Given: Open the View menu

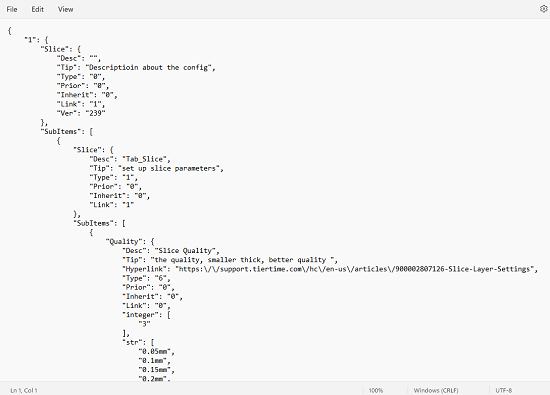Looking at the screenshot, I should (x=66, y=9).
